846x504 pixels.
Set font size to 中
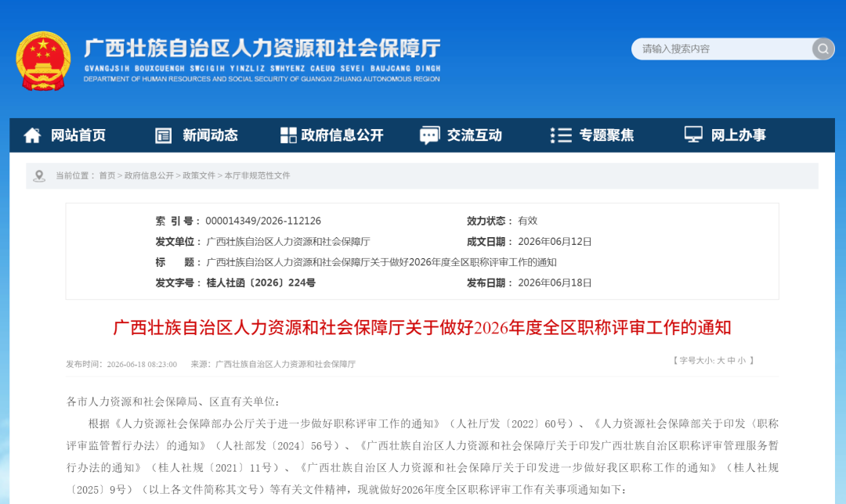click(731, 361)
